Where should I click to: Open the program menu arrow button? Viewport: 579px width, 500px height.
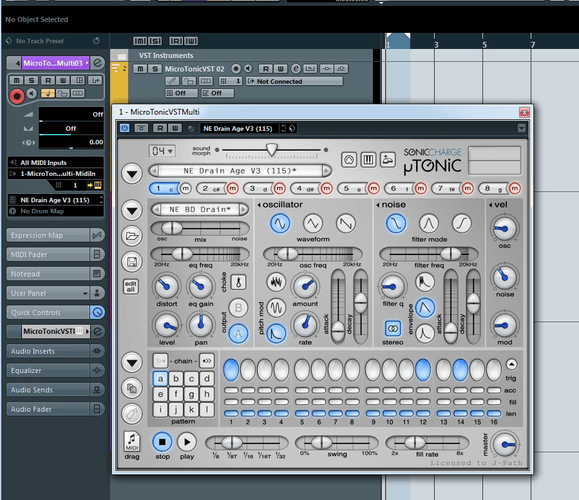coord(132,173)
